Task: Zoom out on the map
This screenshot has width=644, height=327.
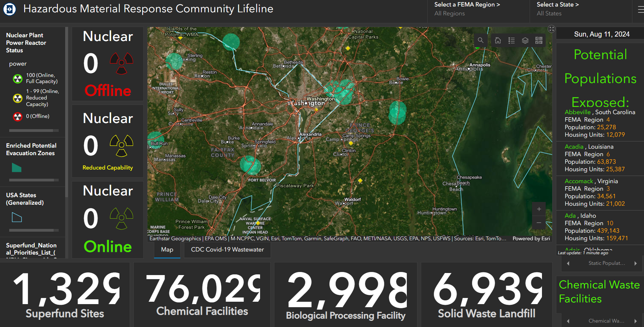Action: [x=539, y=223]
